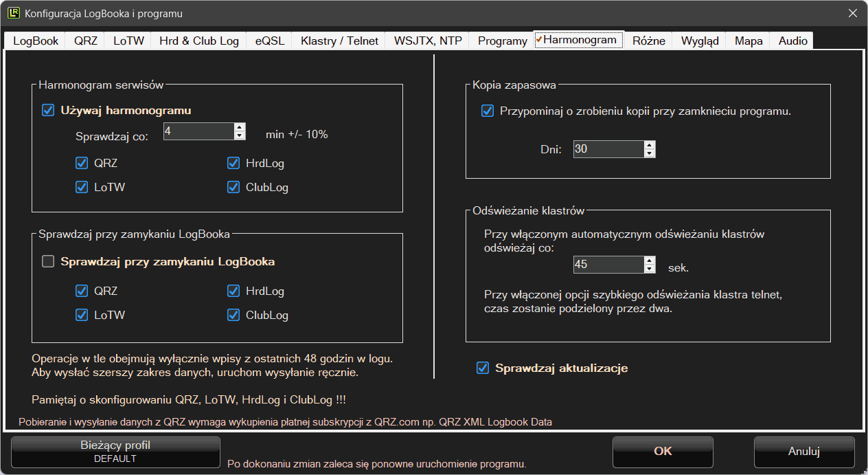Viewport: 868px width, 475px height.
Task: Uncheck Sprawdzaj aktualizacje option
Action: [483, 368]
